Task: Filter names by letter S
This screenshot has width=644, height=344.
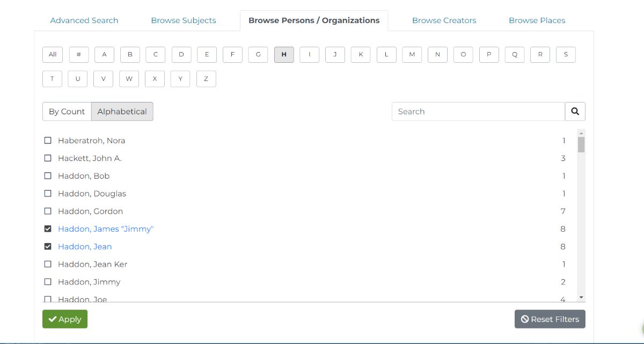Action: pyautogui.click(x=566, y=54)
